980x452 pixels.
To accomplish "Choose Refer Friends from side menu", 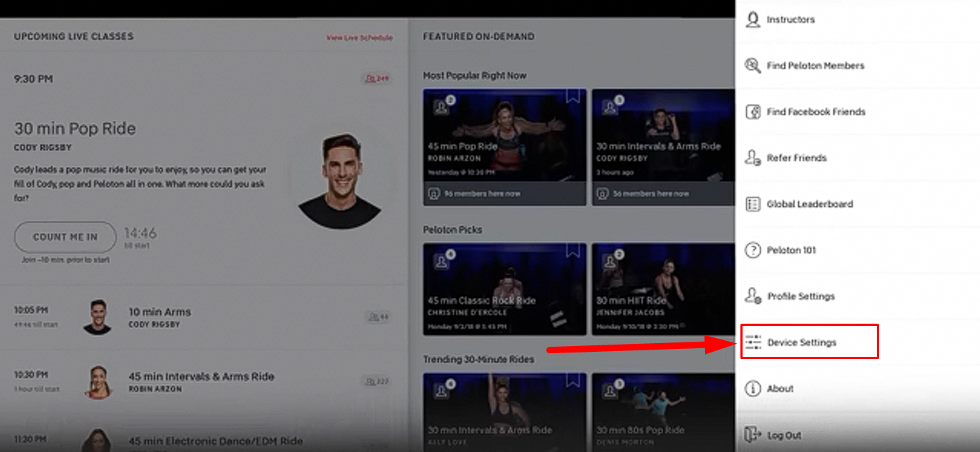I will tap(857, 158).
